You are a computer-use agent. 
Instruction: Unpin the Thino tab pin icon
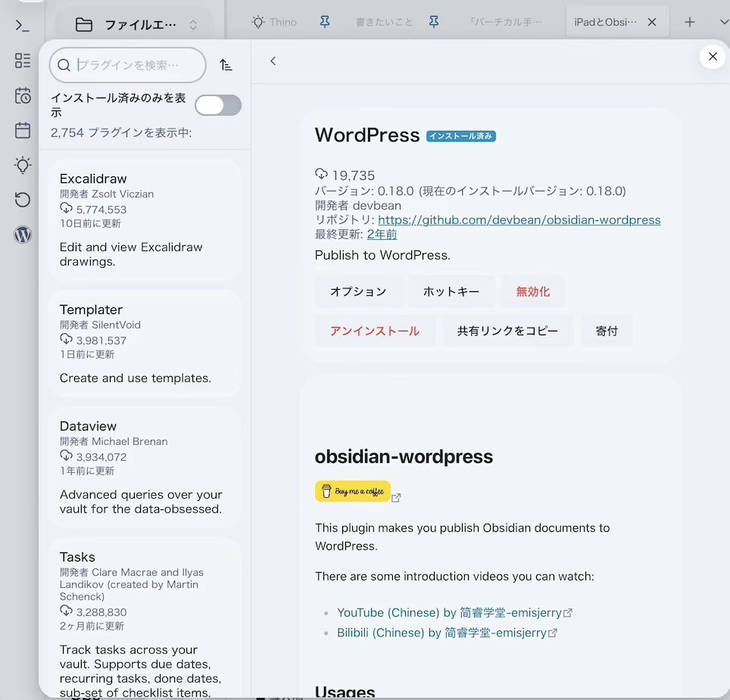(325, 21)
